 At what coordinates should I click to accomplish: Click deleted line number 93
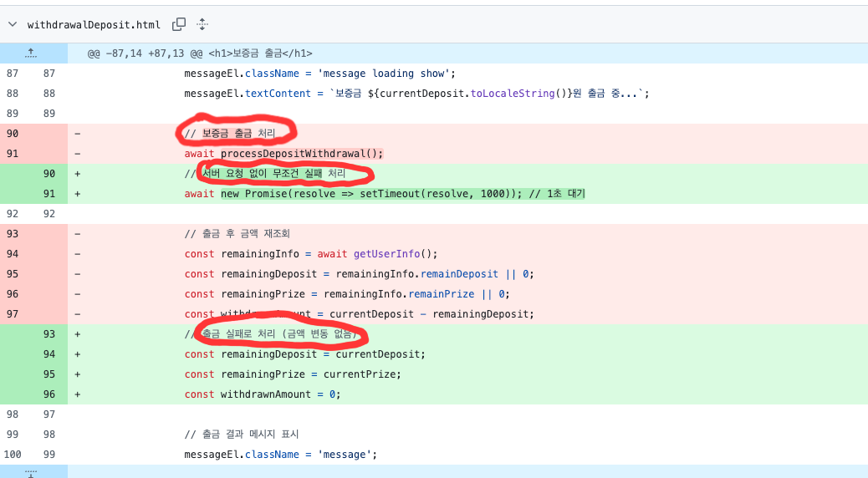pyautogui.click(x=13, y=233)
